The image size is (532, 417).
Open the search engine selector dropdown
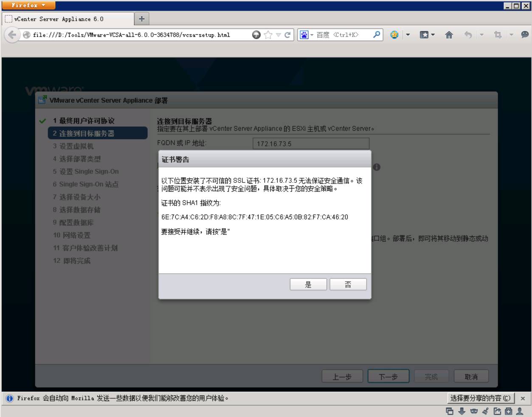tap(312, 35)
